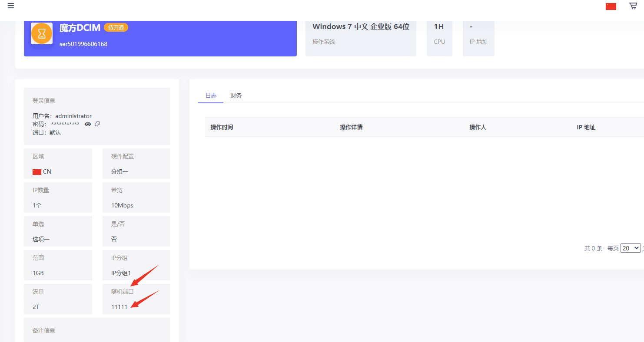Click the 随机端口 label
This screenshot has height=342, width=644.
pyautogui.click(x=123, y=292)
